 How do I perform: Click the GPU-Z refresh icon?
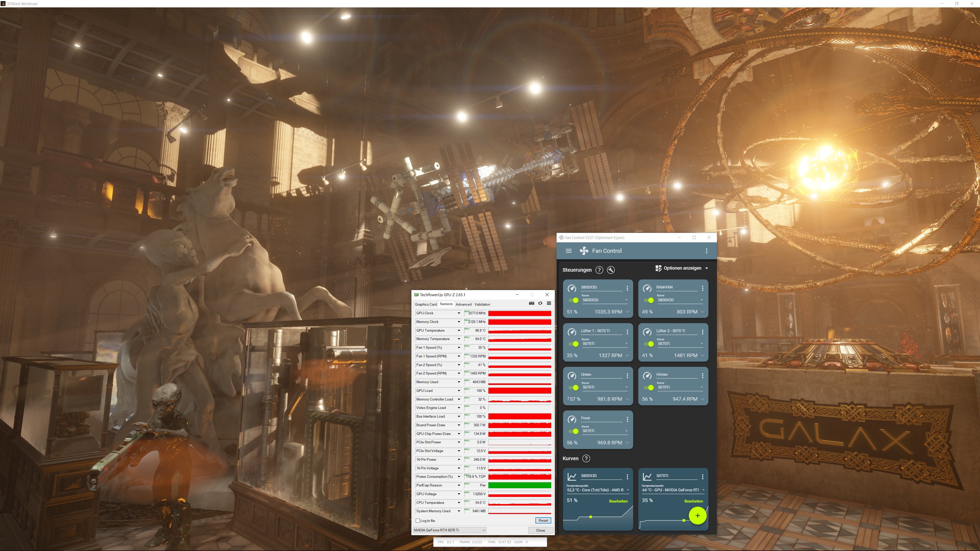pos(540,304)
